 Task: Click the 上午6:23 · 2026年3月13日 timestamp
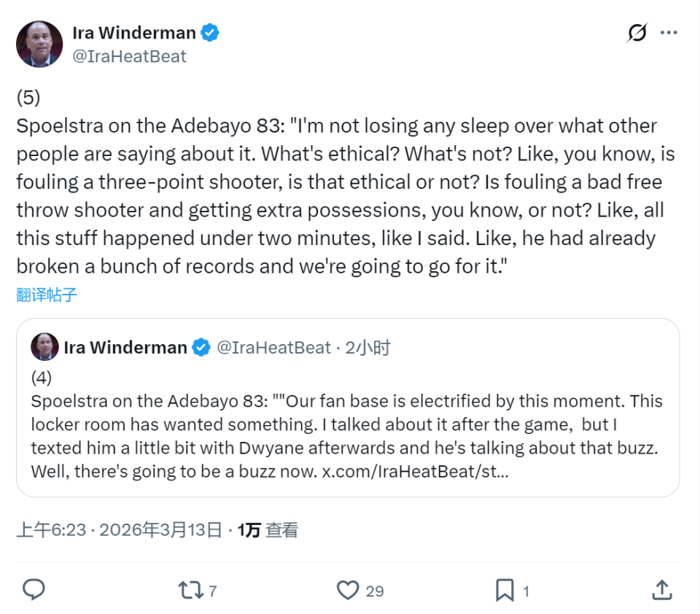pos(119,530)
